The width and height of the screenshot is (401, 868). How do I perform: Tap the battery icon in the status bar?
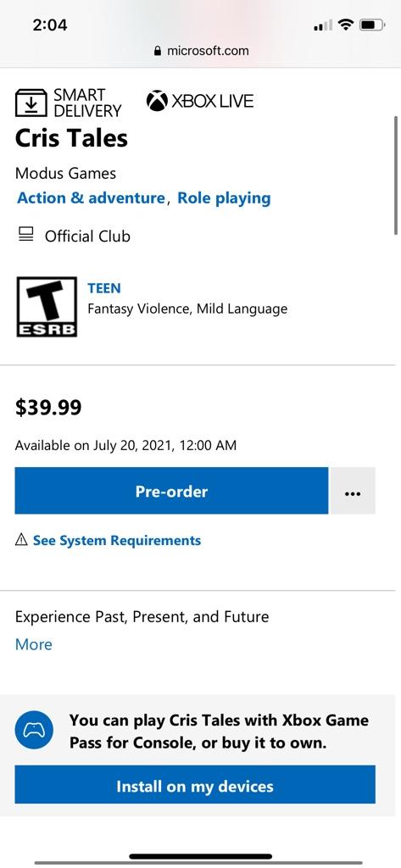372,25
